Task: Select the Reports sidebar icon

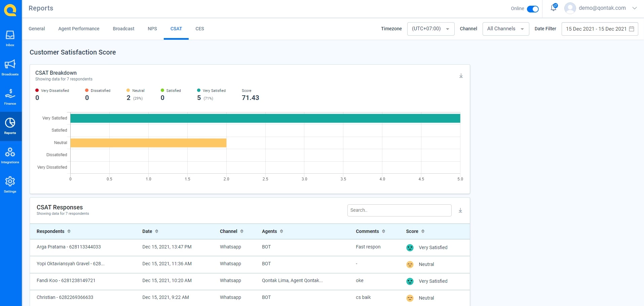Action: [10, 126]
